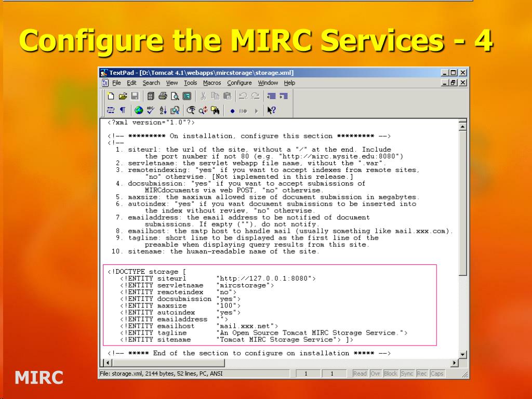The image size is (532, 399).
Task: Click the Cut scissors icon
Action: pos(203,96)
